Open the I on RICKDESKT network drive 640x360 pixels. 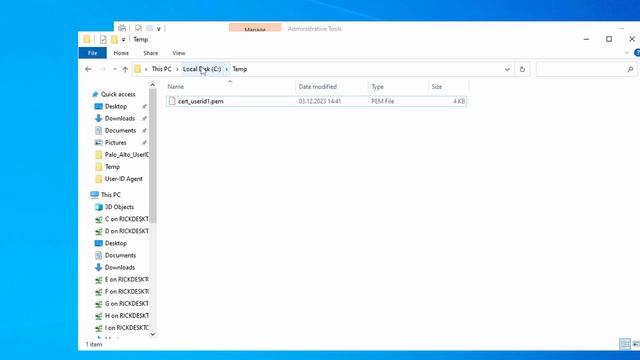pyautogui.click(x=127, y=328)
